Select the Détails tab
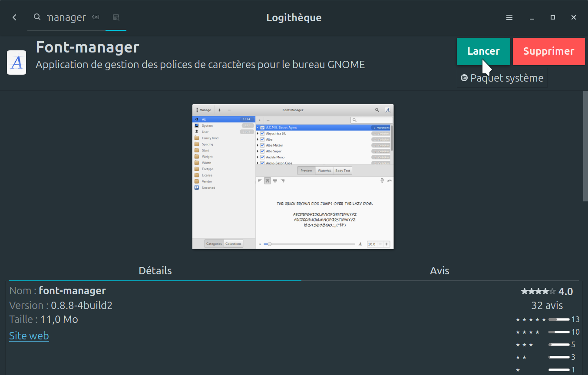Screen dimensions: 588x375 click(x=155, y=271)
